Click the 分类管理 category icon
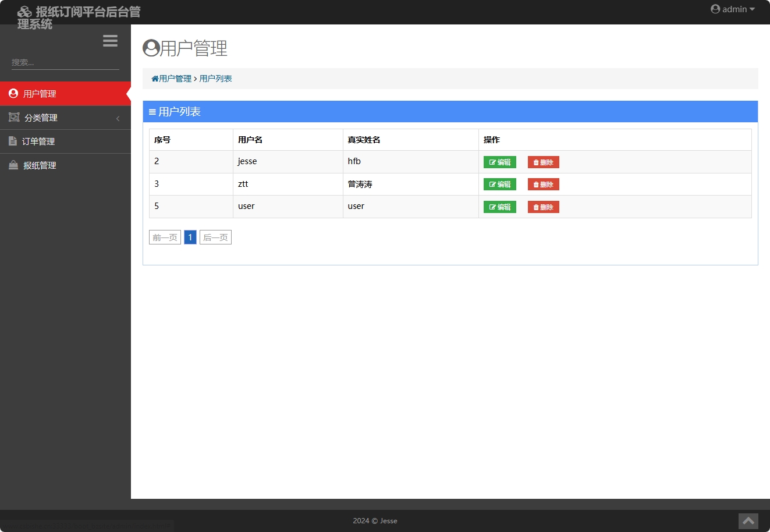 pos(13,117)
